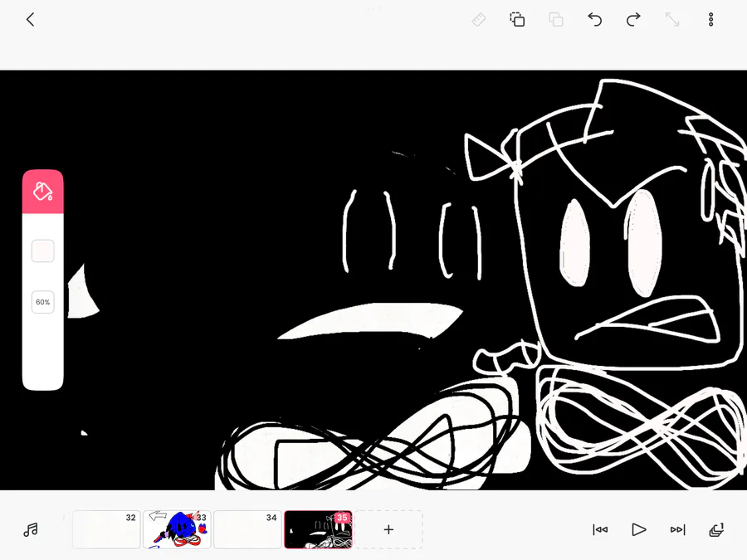Select frame 34 thumbnail

click(x=247, y=529)
